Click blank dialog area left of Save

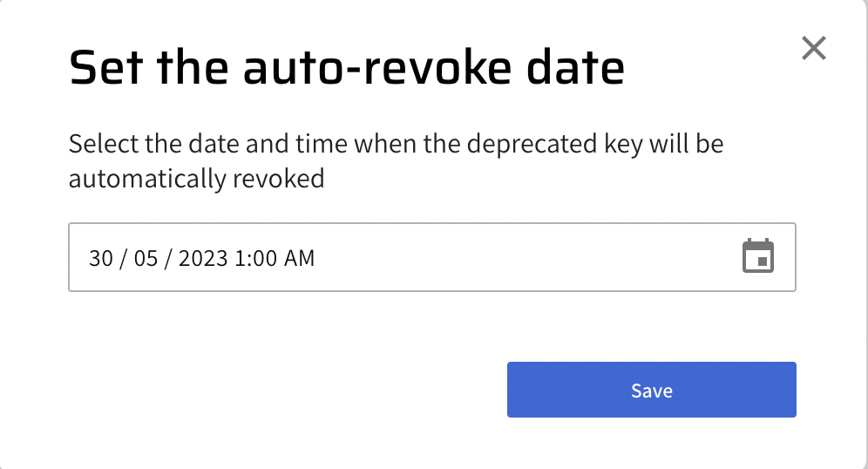288,390
